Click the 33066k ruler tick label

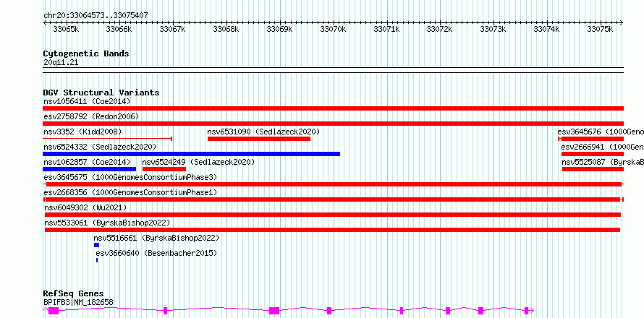coord(119,29)
